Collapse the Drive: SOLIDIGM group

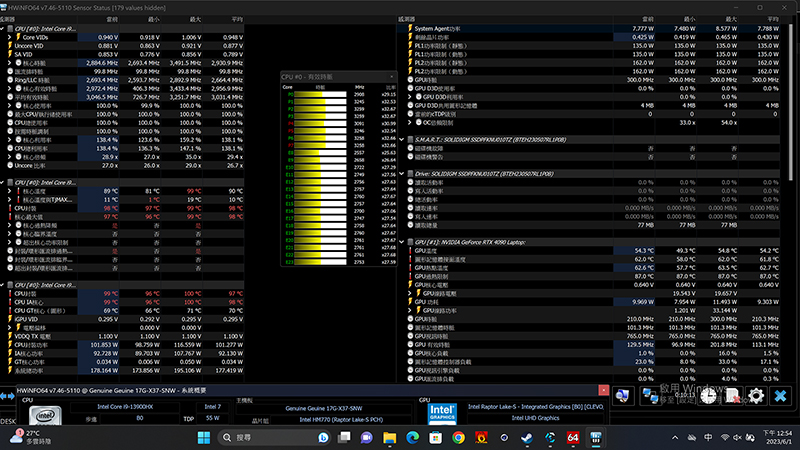(x=402, y=174)
